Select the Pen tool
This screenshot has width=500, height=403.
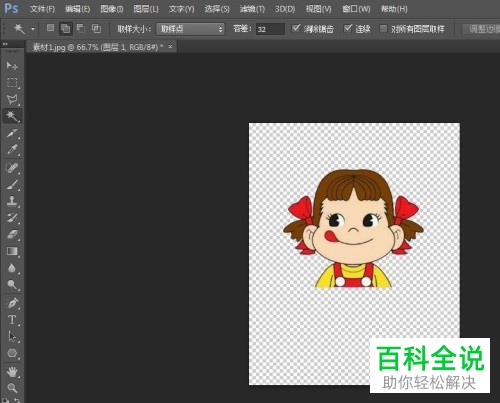click(12, 303)
